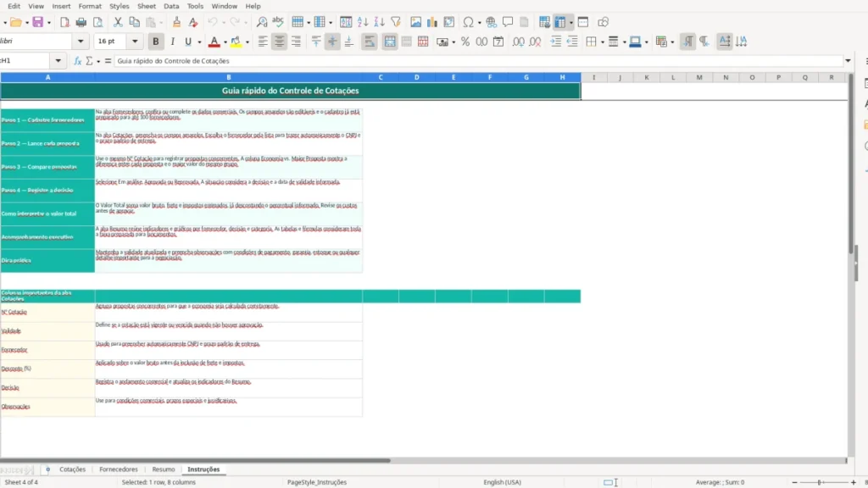Clone formatting with the paintbrush icon
Viewport: 868px width, 488px height.
click(176, 22)
